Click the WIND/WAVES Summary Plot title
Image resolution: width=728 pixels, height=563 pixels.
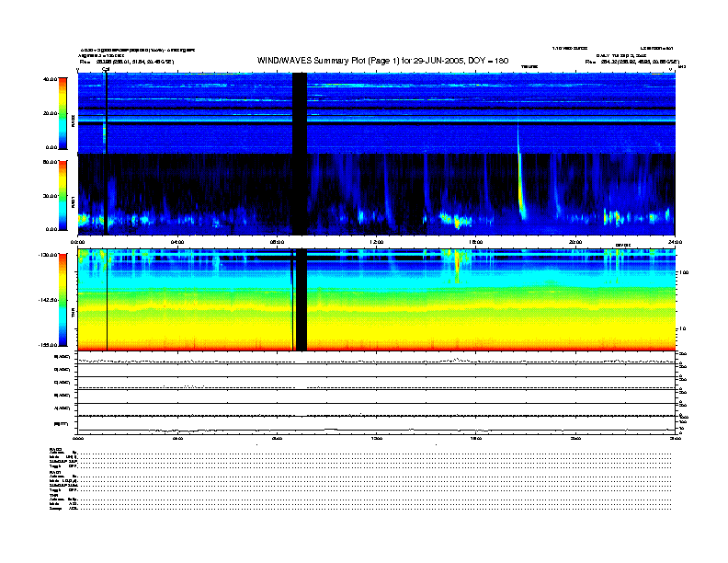(x=382, y=61)
